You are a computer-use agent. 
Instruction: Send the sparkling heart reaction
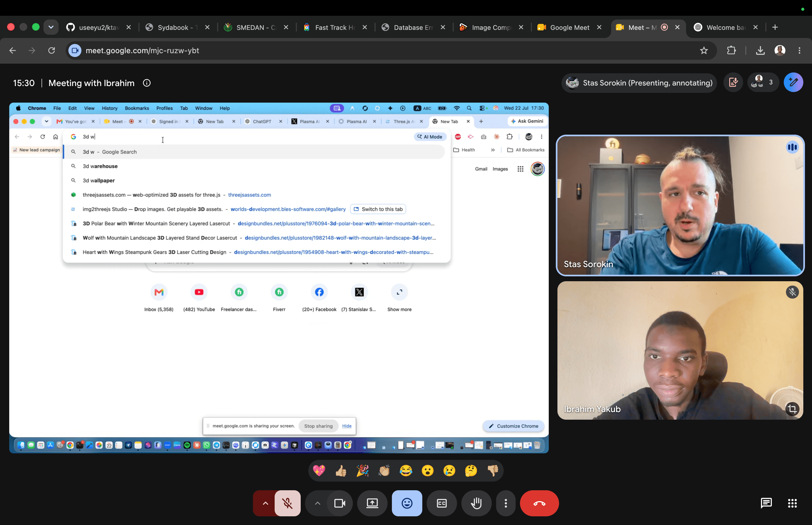pos(319,471)
